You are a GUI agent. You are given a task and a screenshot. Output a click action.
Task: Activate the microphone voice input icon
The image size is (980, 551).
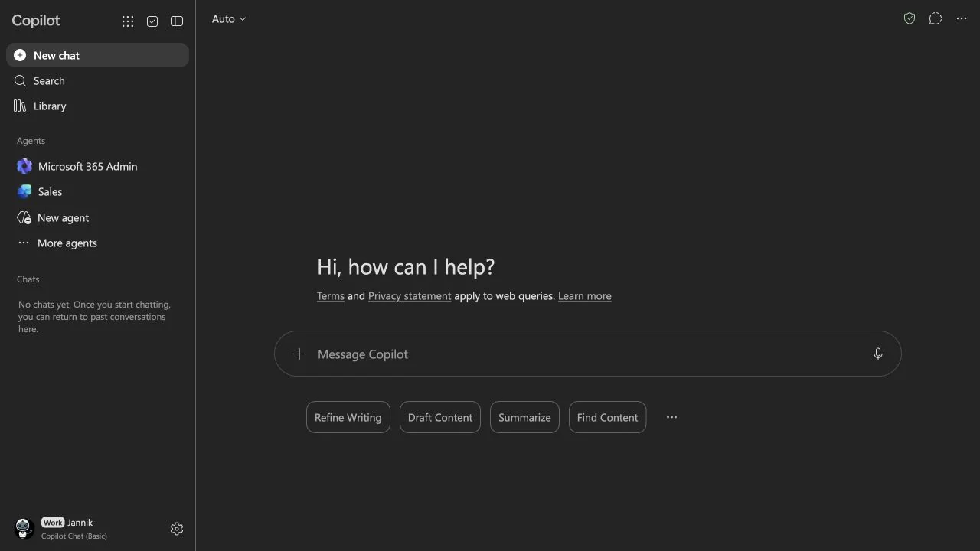(878, 354)
